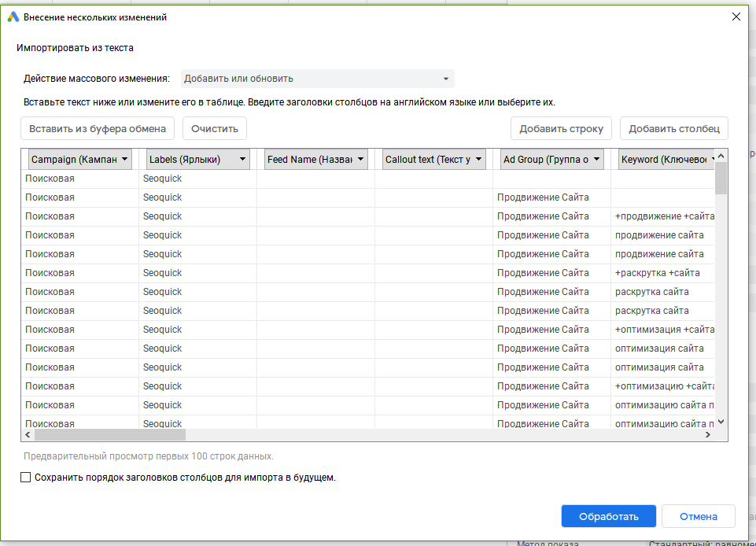Click the horizontal scroll left arrow
Screen dimensions: 756x546
(x=28, y=434)
